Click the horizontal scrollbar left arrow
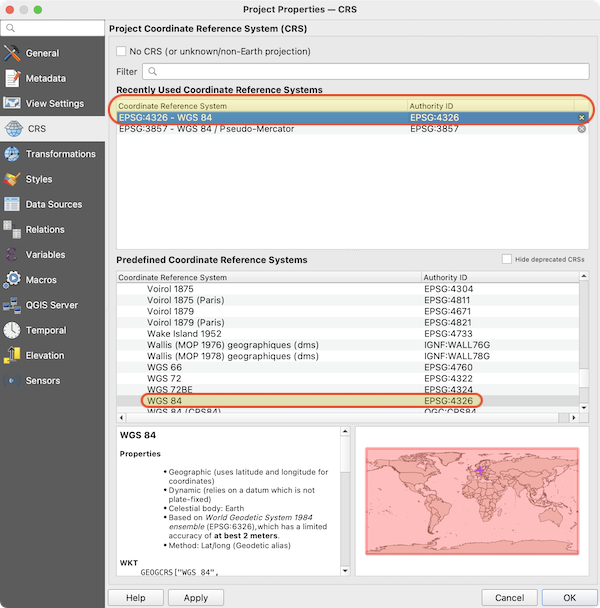The height and width of the screenshot is (608, 600). [122, 418]
